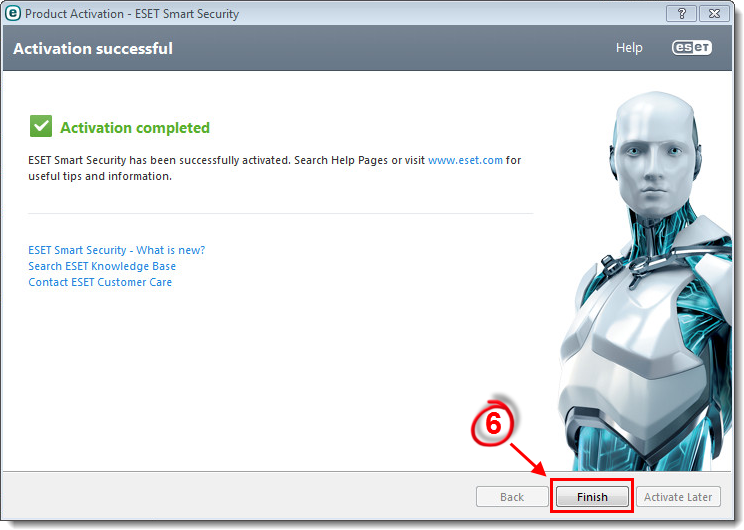Open the www.eset.com link
Viewport: 744px width, 530px height.
pyautogui.click(x=465, y=160)
